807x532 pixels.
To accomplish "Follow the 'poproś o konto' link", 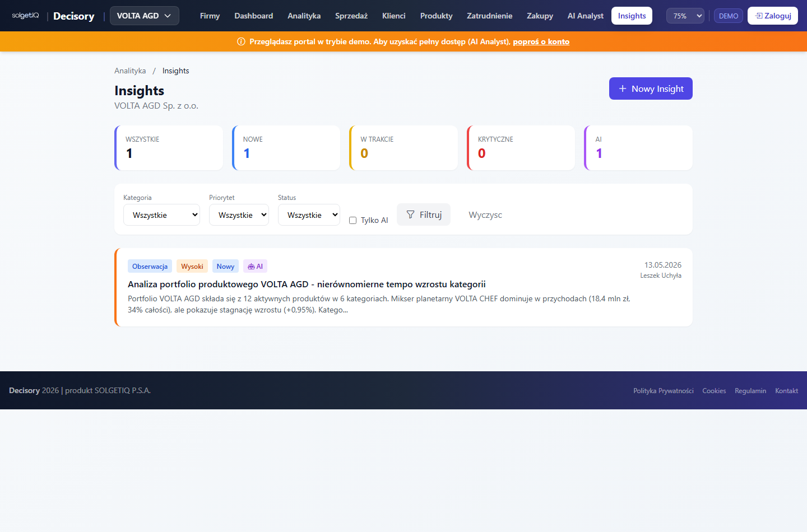I will [541, 41].
